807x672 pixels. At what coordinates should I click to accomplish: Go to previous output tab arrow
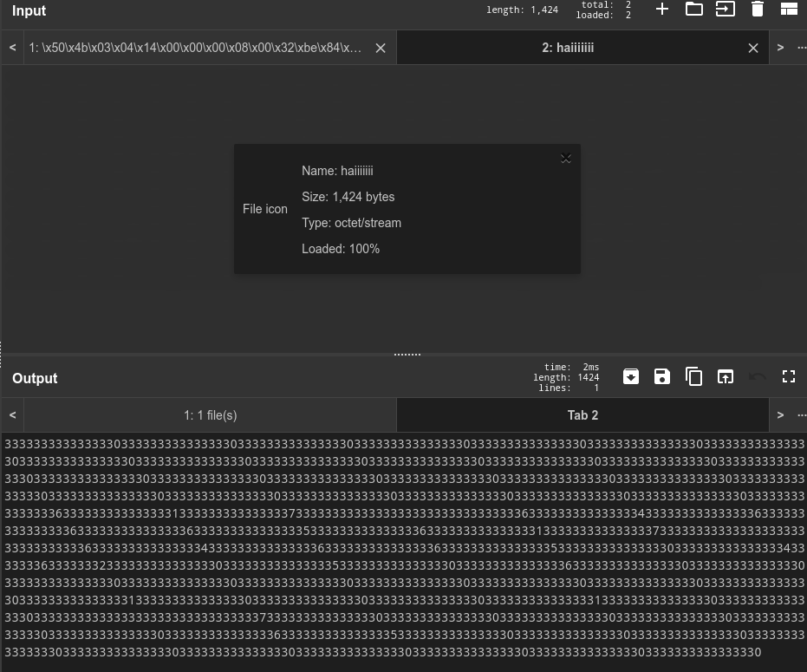click(12, 415)
